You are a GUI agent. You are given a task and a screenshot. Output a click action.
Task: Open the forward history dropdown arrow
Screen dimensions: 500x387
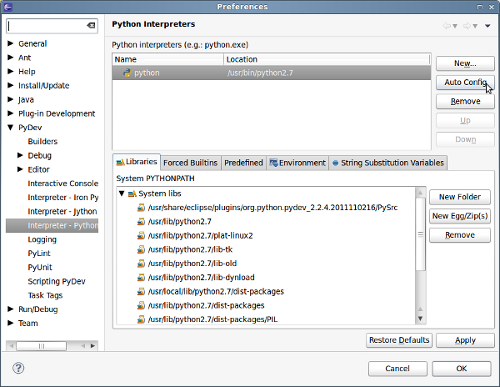[x=475, y=26]
